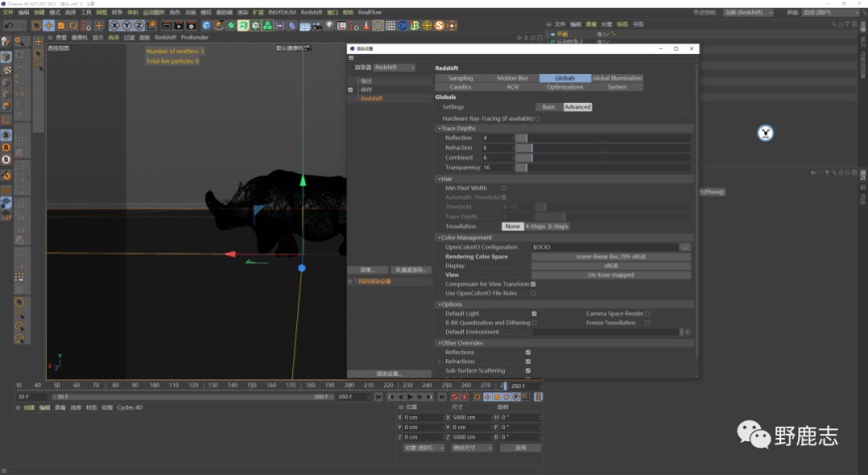
Task: Switch to the Motion Blur tab
Action: pyautogui.click(x=513, y=78)
